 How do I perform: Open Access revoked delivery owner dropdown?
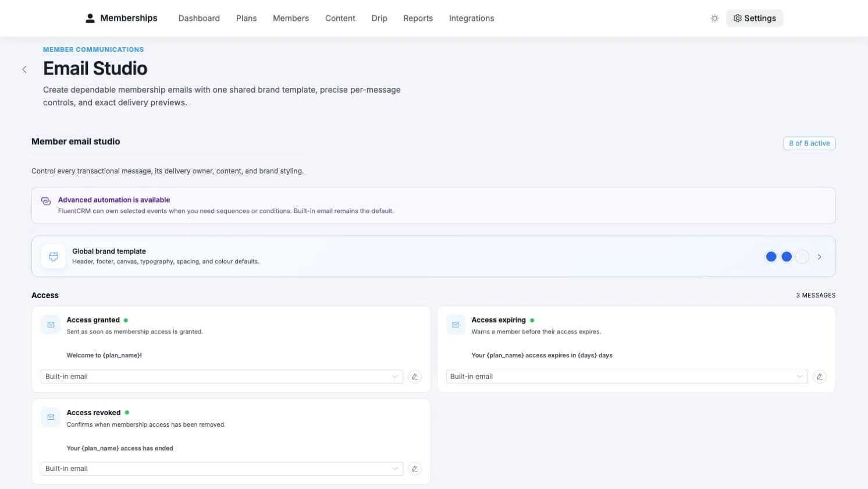[x=222, y=469]
